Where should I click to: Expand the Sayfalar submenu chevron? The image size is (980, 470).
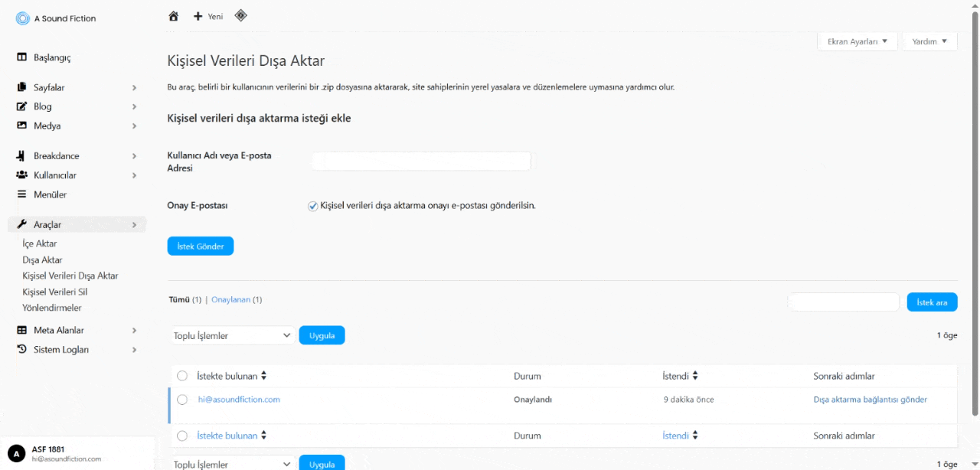(x=134, y=88)
